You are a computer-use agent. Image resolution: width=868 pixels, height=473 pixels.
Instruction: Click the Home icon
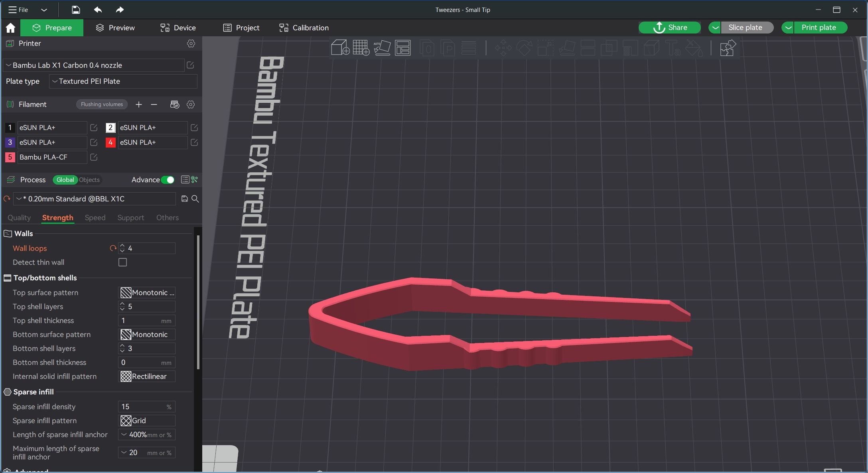pos(10,28)
